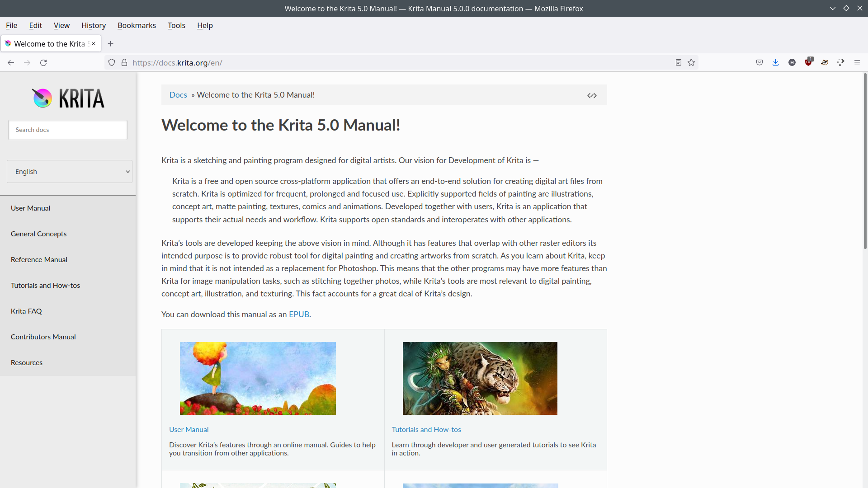The height and width of the screenshot is (488, 868).
Task: Click the reader mode icon in address bar
Action: 679,62
